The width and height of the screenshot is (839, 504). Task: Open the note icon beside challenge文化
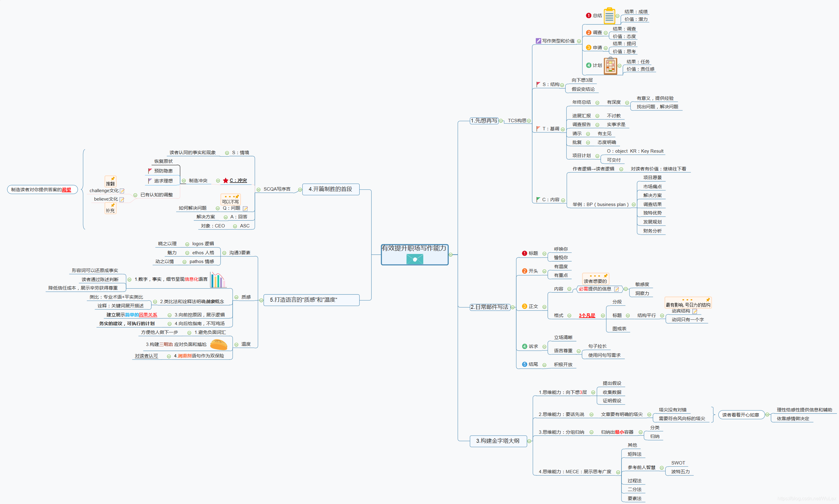click(122, 191)
